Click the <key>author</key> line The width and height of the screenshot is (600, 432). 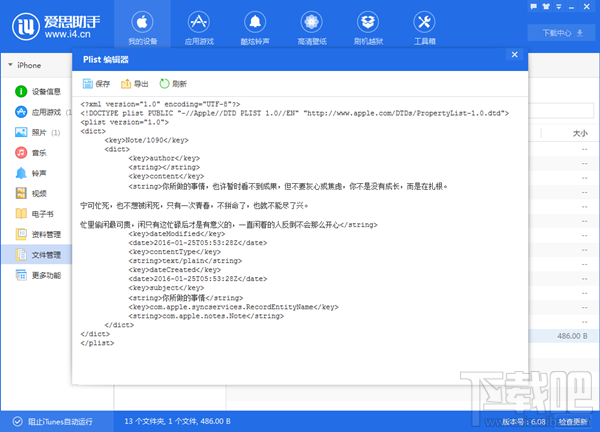pos(164,158)
